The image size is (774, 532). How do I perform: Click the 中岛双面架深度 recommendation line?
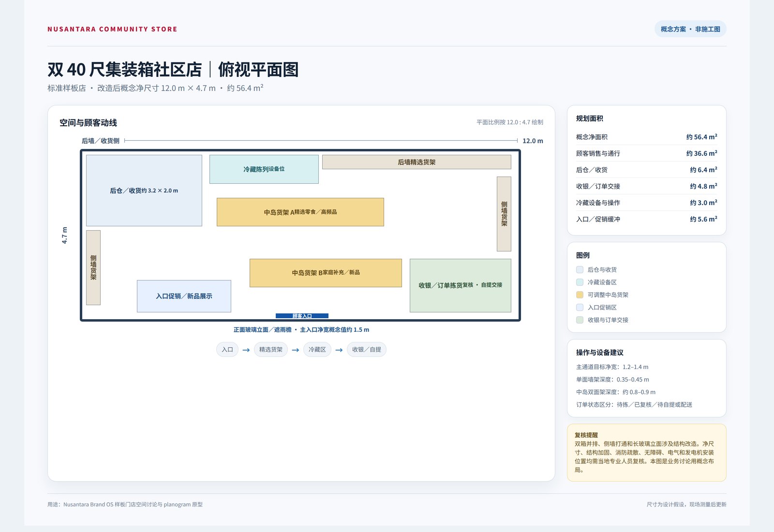click(x=616, y=392)
